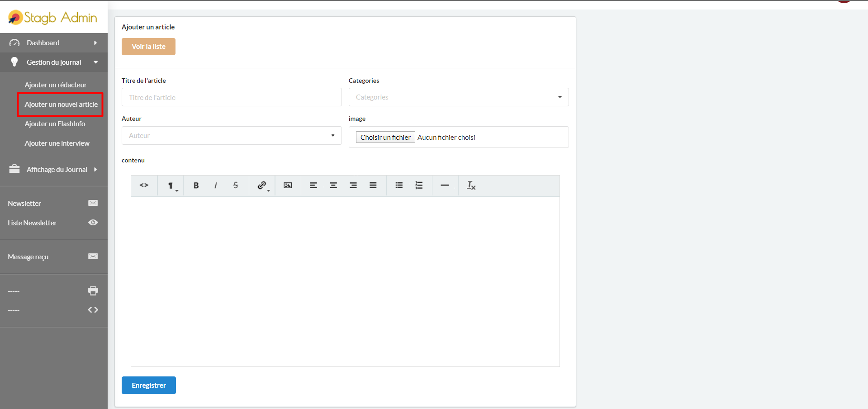Click the Titre de l'article field label
This screenshot has height=409, width=868.
pyautogui.click(x=144, y=81)
